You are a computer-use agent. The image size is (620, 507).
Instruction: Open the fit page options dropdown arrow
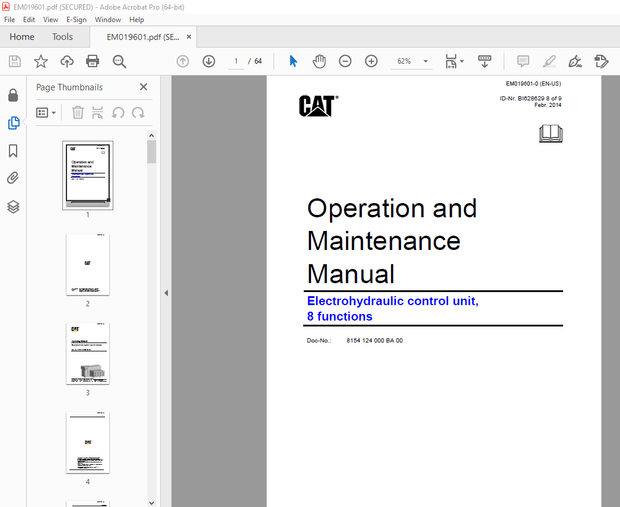462,61
